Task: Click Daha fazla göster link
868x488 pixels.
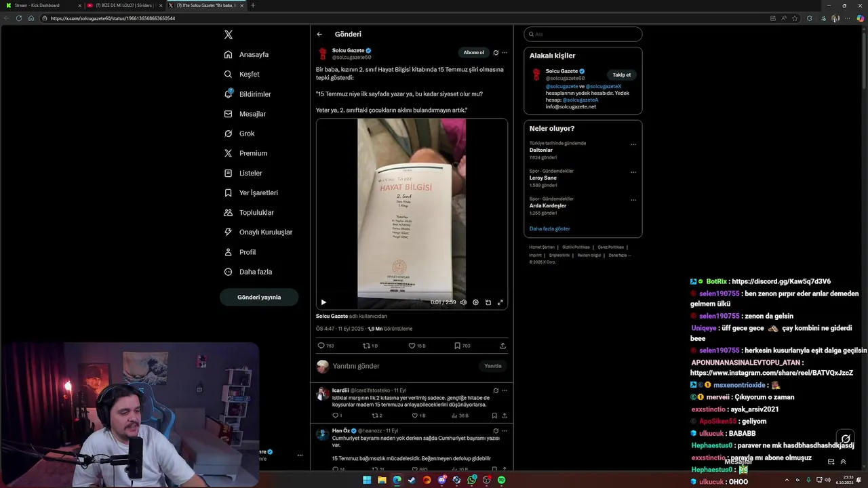Action: (x=549, y=228)
